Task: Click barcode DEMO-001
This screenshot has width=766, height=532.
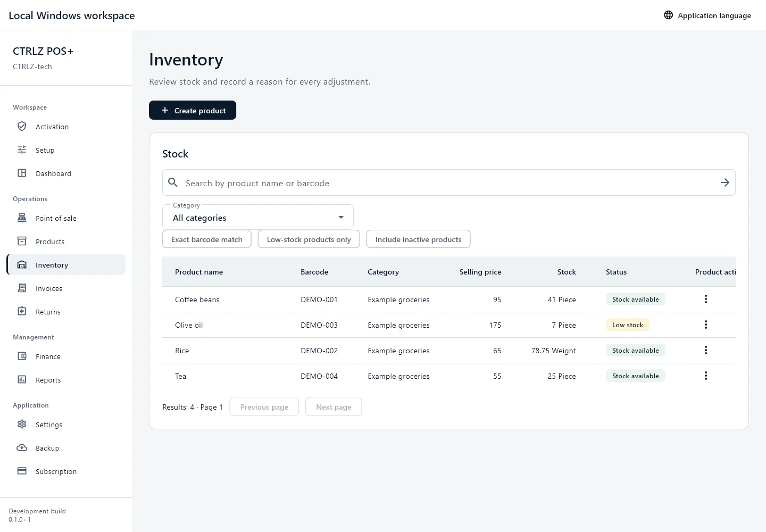Action: pos(319,300)
